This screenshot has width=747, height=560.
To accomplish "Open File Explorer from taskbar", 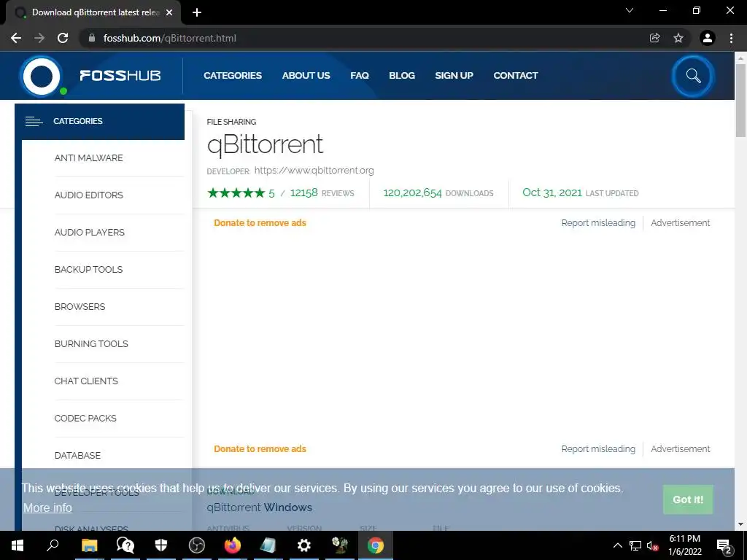I will (89, 545).
